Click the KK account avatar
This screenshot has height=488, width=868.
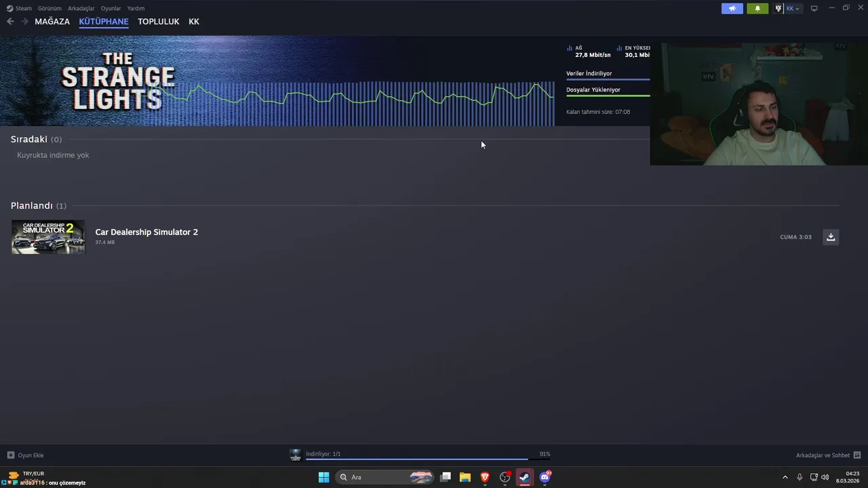(778, 8)
